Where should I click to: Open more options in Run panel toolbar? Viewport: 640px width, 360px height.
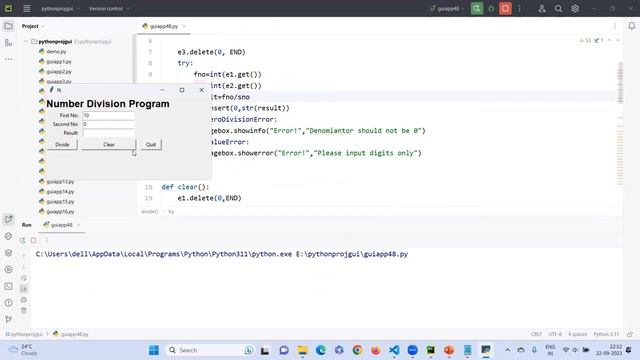coord(47,240)
